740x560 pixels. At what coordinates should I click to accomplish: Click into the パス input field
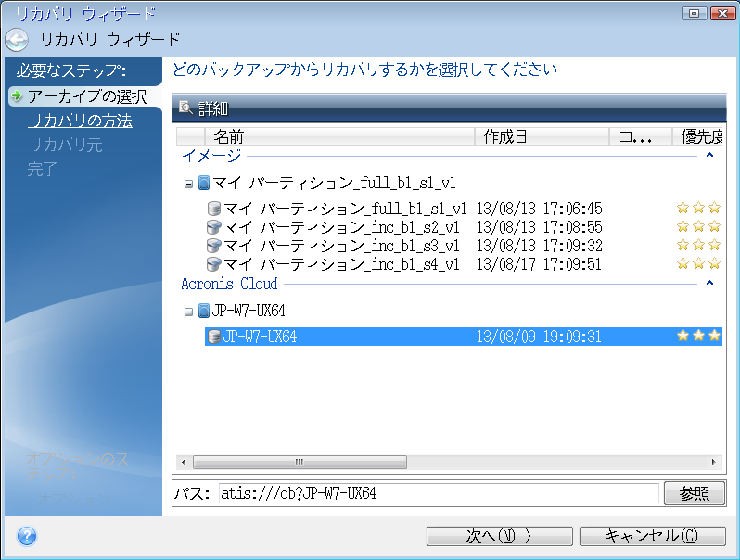[x=438, y=493]
